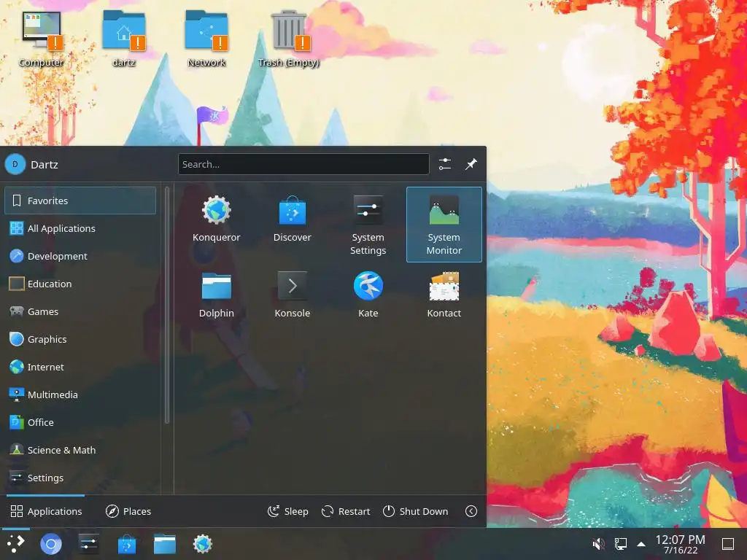Image resolution: width=747 pixels, height=560 pixels.
Task: Launch Kontact from favorites grid
Action: point(444,295)
